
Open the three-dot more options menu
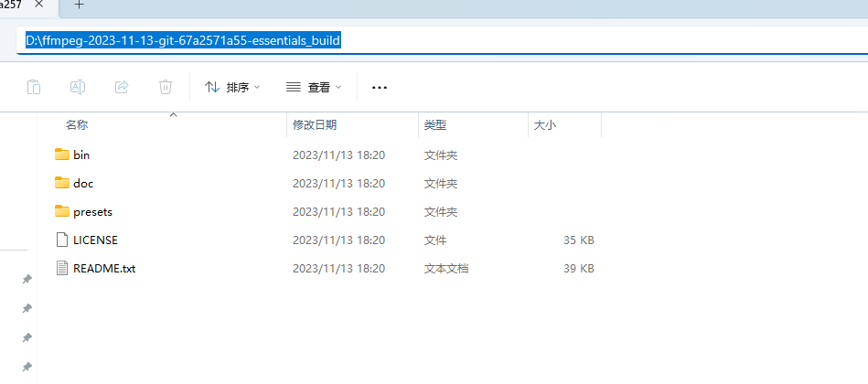click(380, 88)
